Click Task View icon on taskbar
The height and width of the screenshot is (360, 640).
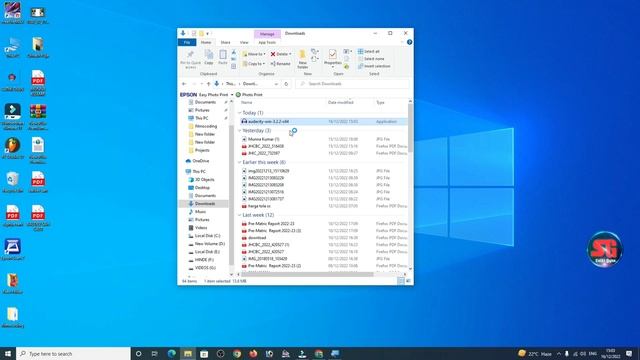(155, 353)
